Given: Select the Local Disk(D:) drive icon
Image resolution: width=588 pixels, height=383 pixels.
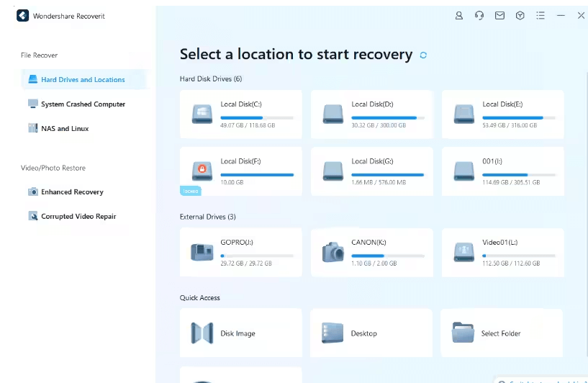Looking at the screenshot, I should pyautogui.click(x=333, y=114).
